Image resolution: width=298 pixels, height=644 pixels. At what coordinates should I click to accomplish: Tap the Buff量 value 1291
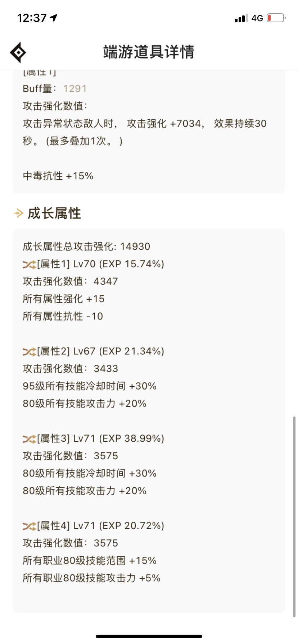(75, 89)
